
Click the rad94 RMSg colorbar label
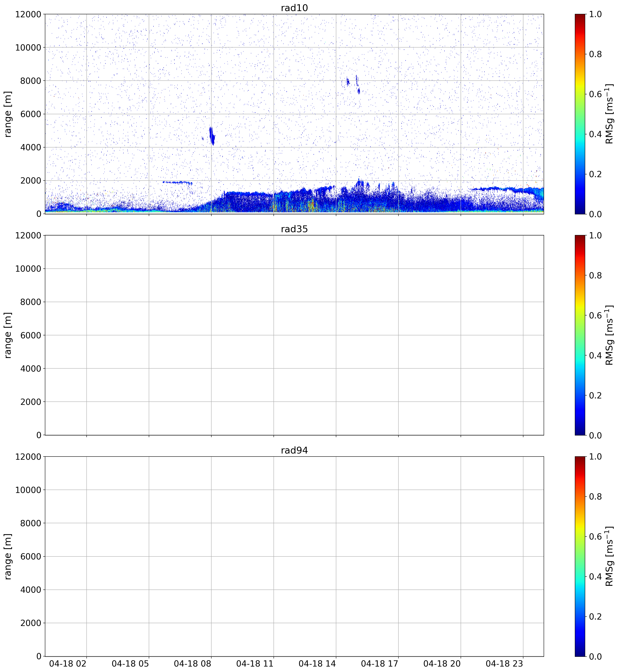[x=609, y=556]
